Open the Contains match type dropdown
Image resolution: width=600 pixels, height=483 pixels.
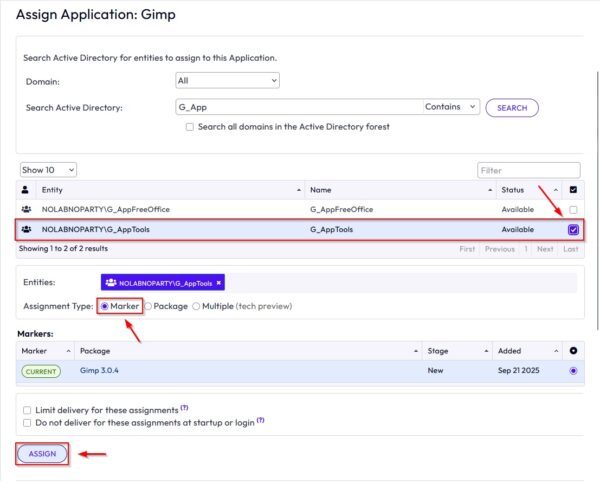(451, 107)
